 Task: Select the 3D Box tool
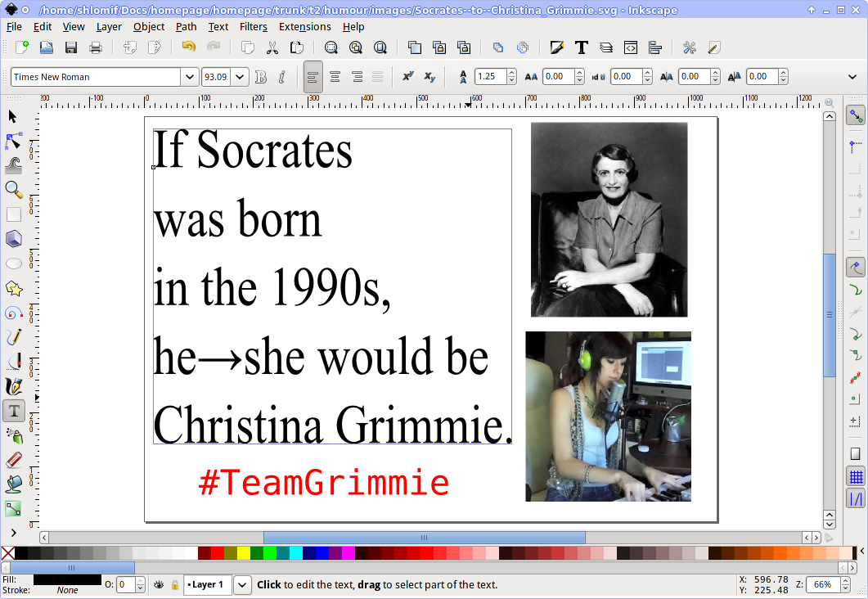[x=13, y=239]
